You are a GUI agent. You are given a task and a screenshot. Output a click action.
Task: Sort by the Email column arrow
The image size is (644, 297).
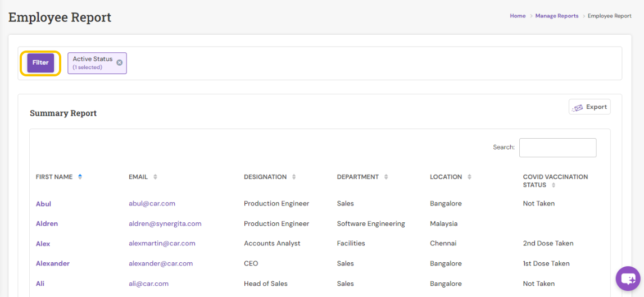tap(155, 177)
